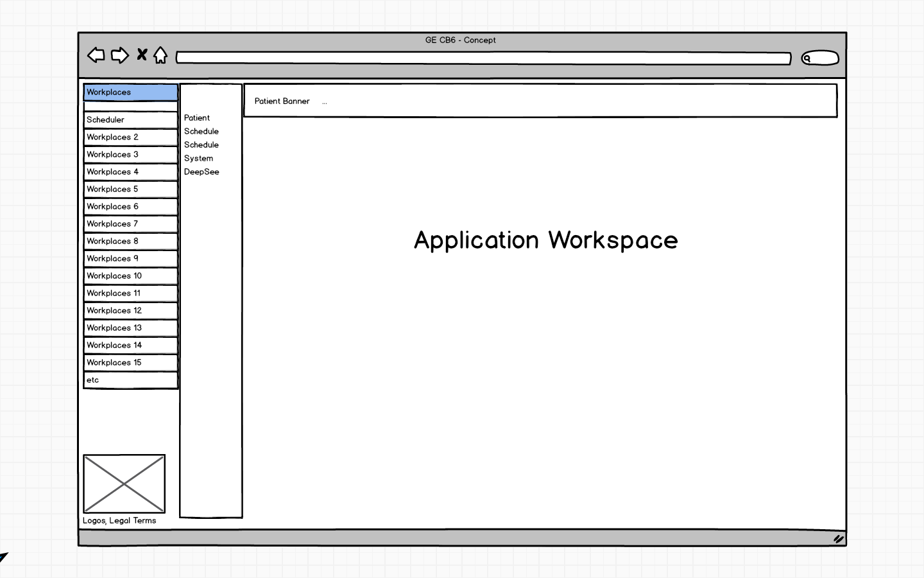Open the Patient menu entry
The width and height of the screenshot is (924, 578).
(x=197, y=118)
